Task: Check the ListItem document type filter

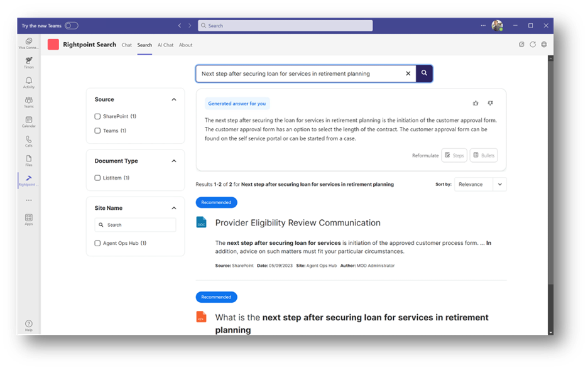Action: coord(97,178)
